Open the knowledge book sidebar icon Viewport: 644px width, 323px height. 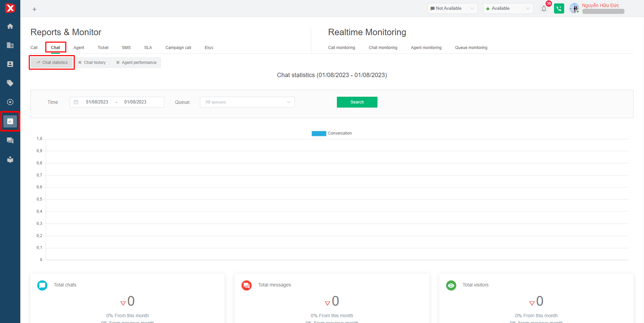10,160
